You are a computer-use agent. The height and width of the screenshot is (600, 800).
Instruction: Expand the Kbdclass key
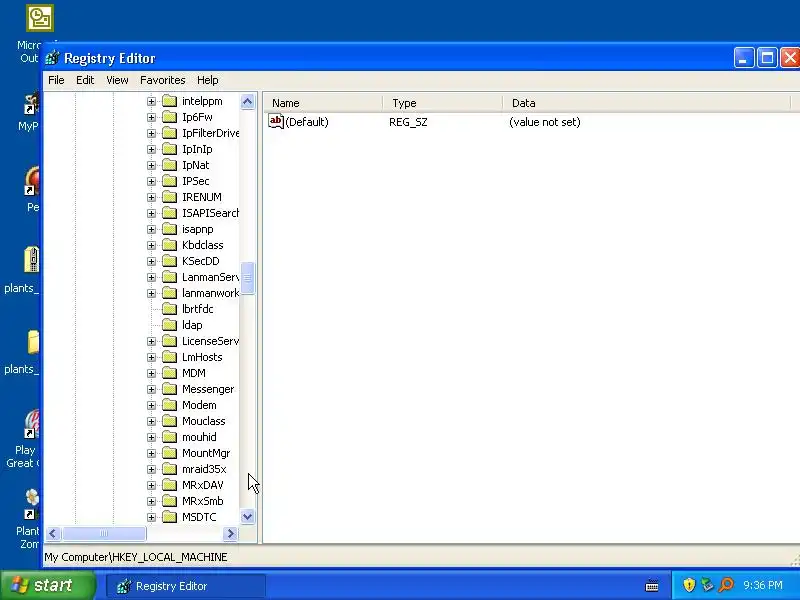tap(152, 245)
